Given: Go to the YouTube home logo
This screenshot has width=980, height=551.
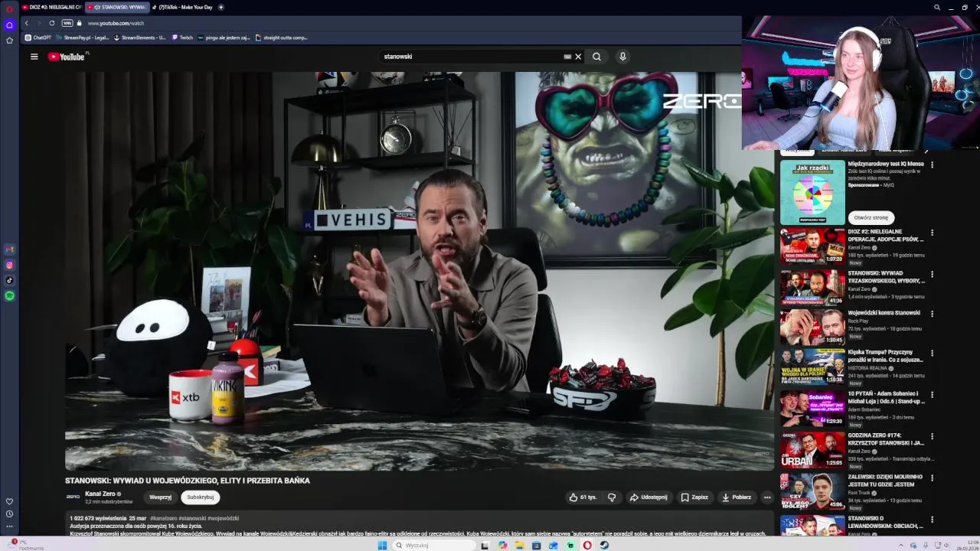Looking at the screenshot, I should [x=67, y=57].
